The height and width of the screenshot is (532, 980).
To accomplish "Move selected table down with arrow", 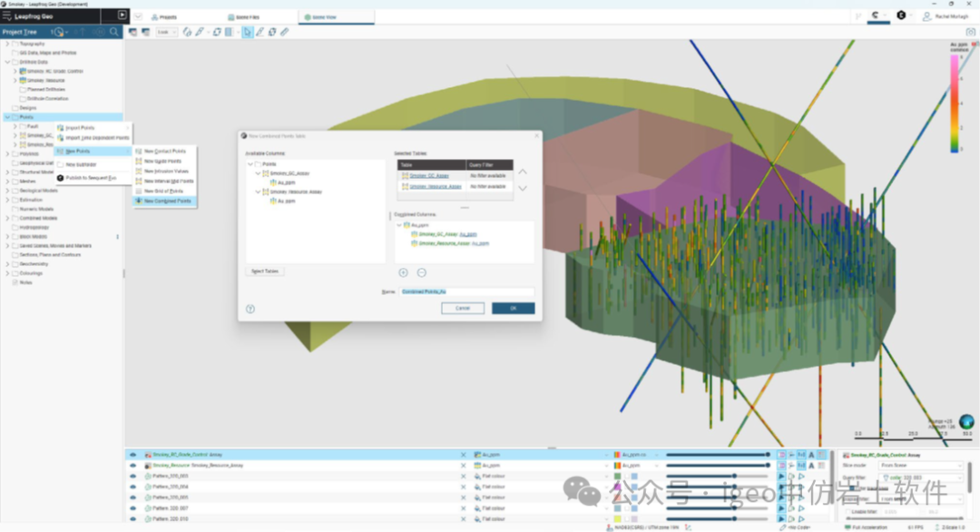I will coord(523,189).
